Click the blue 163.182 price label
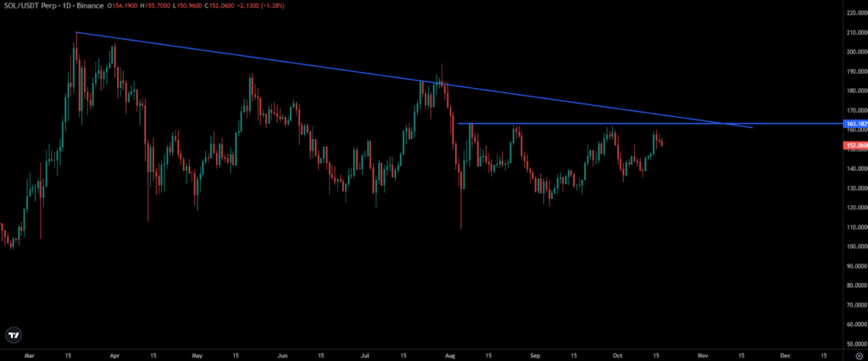Viewport: 868px width, 361px height. point(854,124)
